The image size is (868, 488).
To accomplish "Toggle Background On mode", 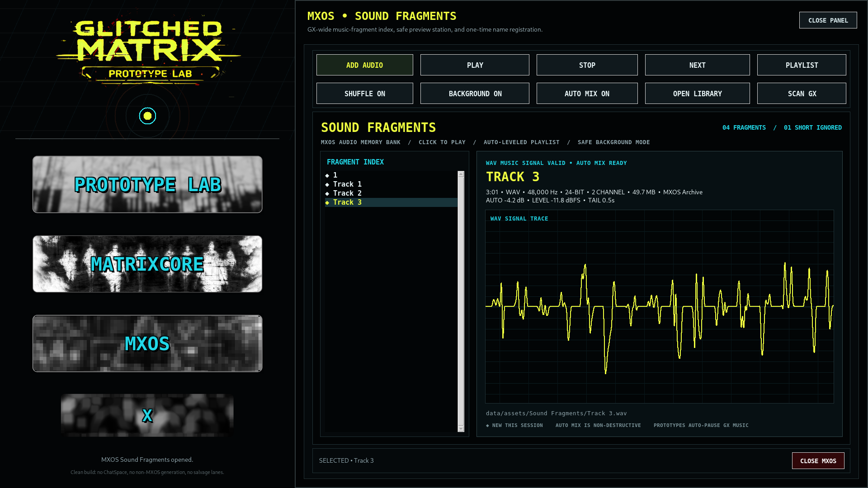I will pos(475,94).
